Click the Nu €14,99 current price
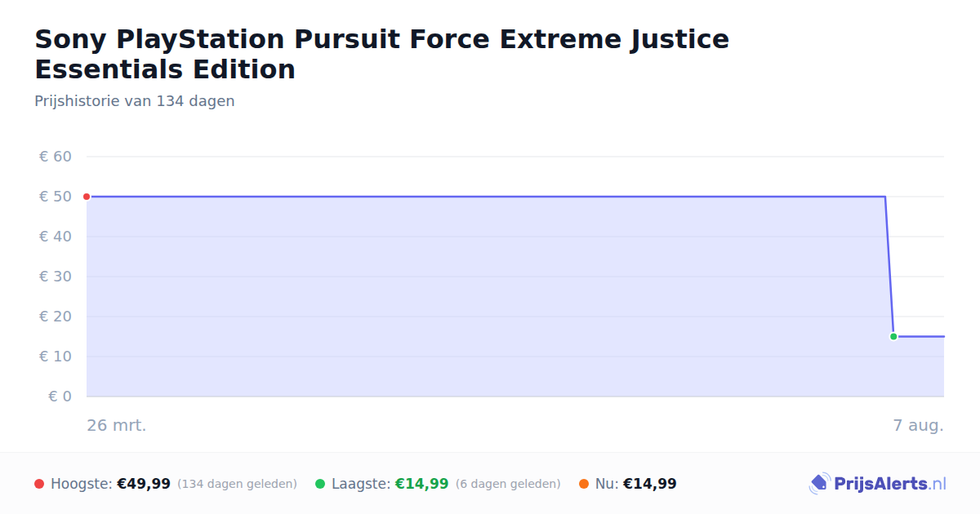 pos(650,484)
